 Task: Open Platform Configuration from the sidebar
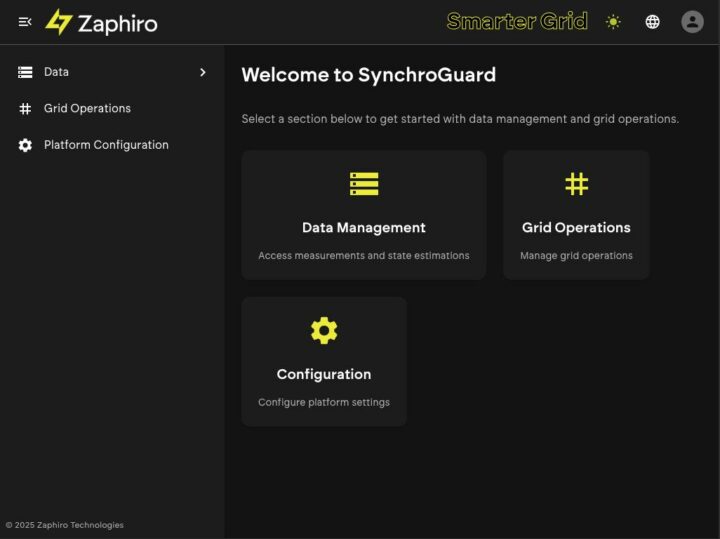click(x=112, y=145)
